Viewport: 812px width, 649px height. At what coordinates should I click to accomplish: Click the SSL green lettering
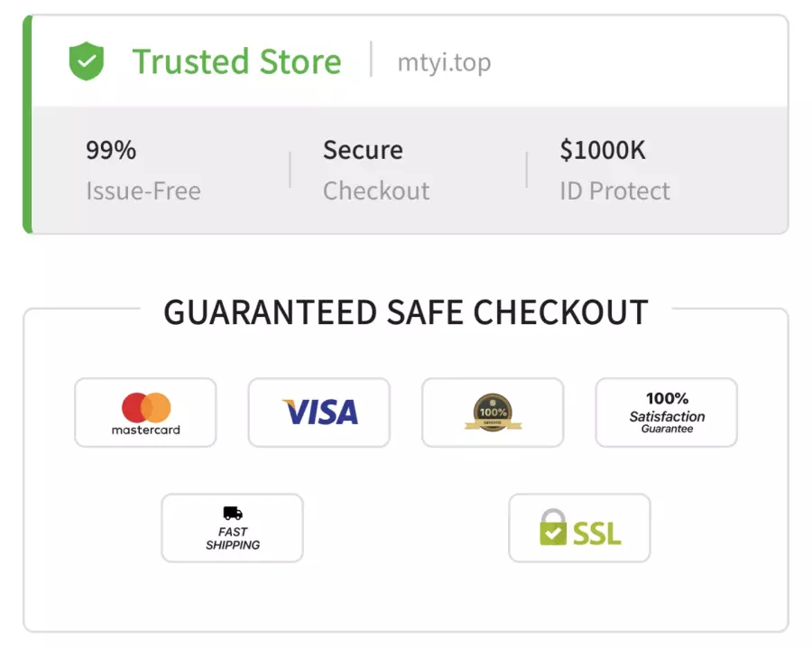597,533
